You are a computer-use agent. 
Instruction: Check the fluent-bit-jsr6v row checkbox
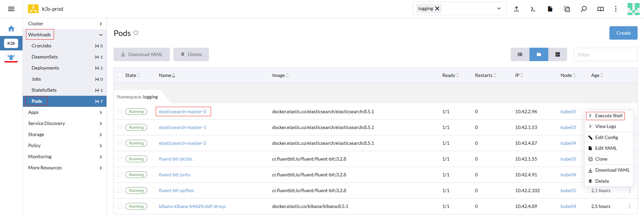tap(120, 175)
